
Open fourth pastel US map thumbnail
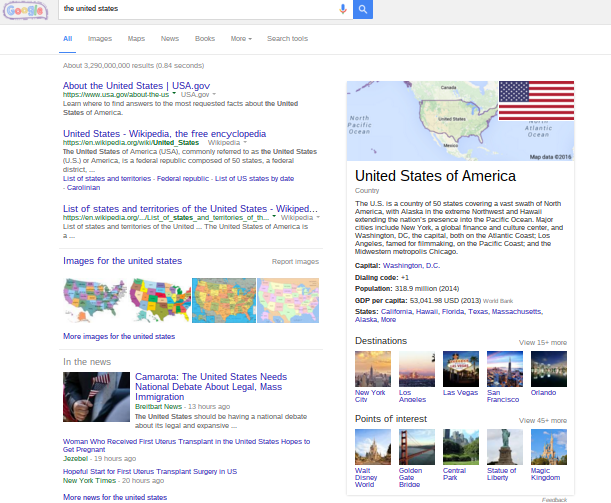pos(288,300)
